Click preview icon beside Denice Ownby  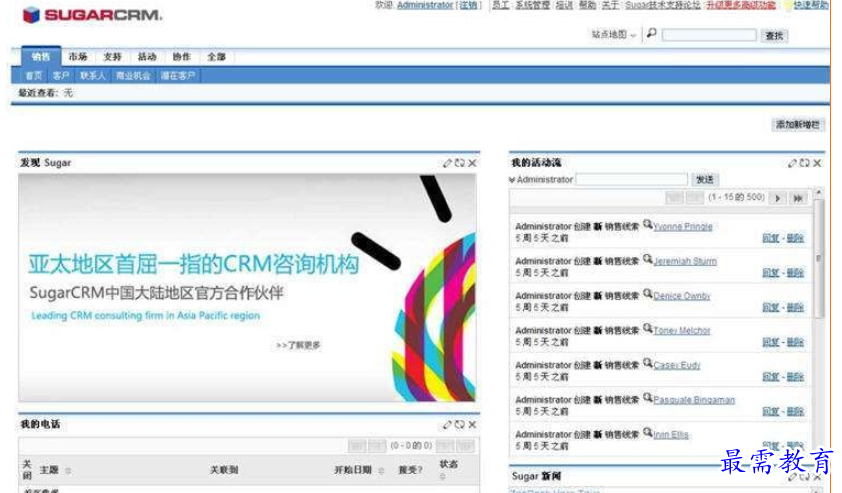[x=648, y=294]
